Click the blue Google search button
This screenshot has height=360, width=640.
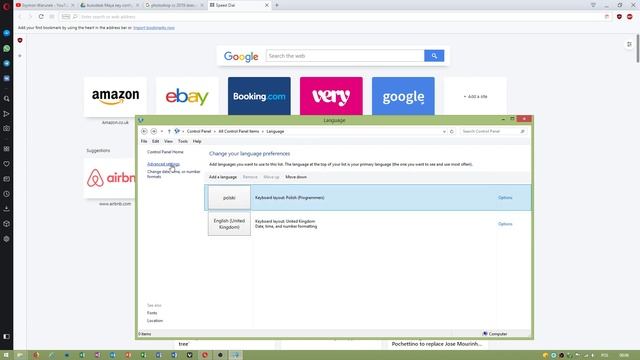[434, 56]
